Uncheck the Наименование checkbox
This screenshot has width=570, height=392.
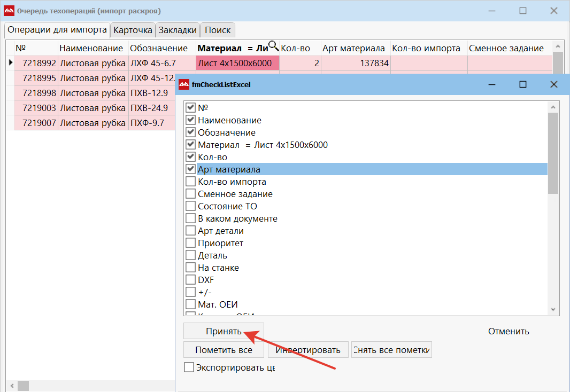click(190, 120)
